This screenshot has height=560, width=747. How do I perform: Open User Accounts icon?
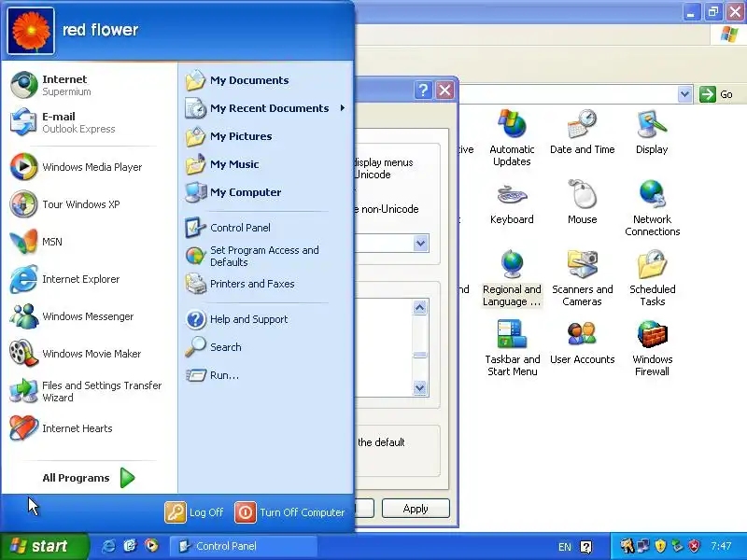(582, 343)
